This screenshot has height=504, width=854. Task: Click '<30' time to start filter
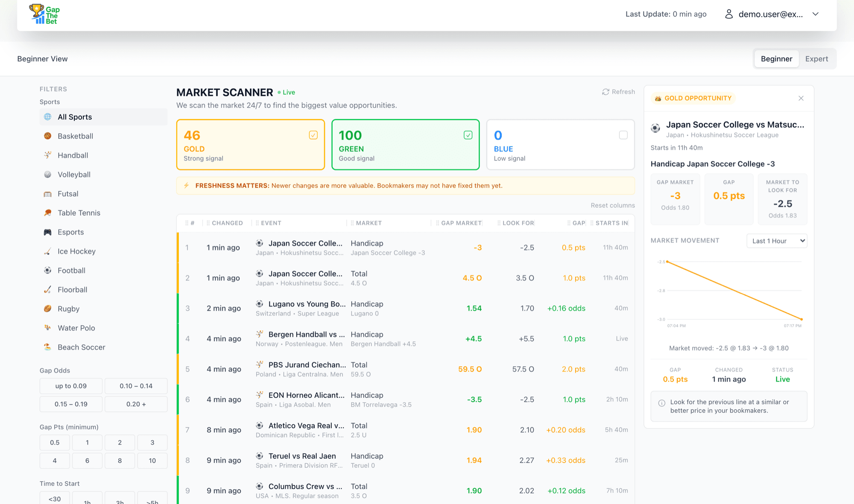pyautogui.click(x=55, y=498)
